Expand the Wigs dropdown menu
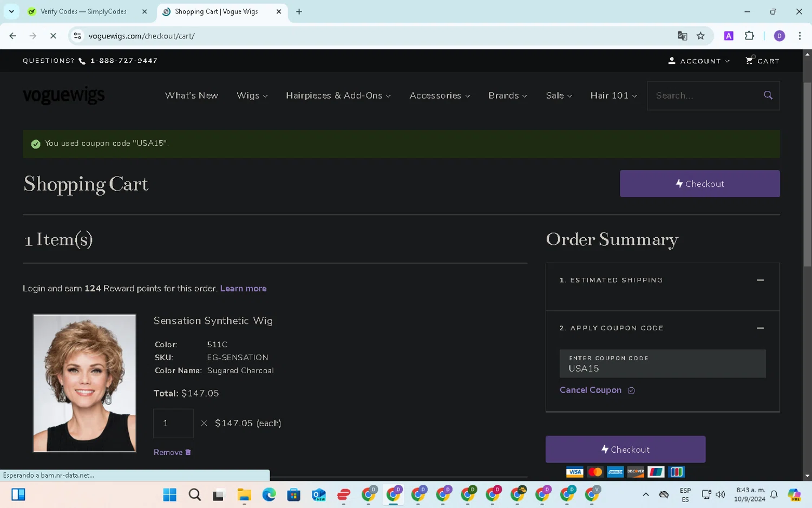 point(252,95)
